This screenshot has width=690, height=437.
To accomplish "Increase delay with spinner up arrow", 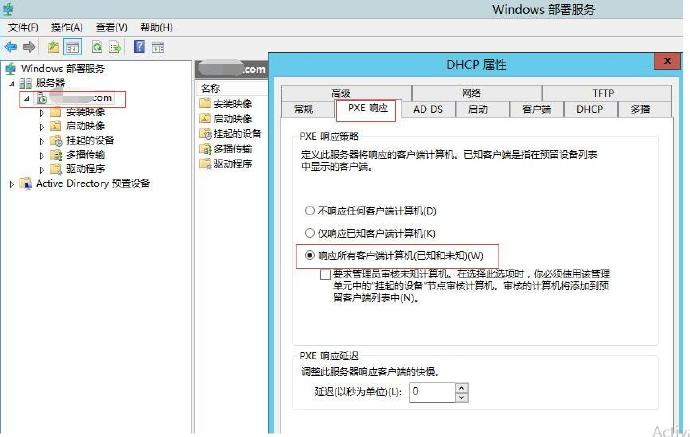I will tap(461, 388).
